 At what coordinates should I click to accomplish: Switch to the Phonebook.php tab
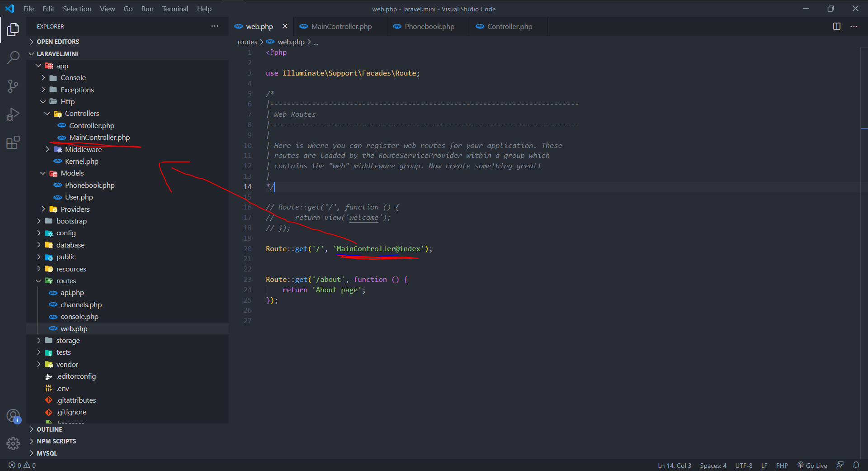[429, 26]
